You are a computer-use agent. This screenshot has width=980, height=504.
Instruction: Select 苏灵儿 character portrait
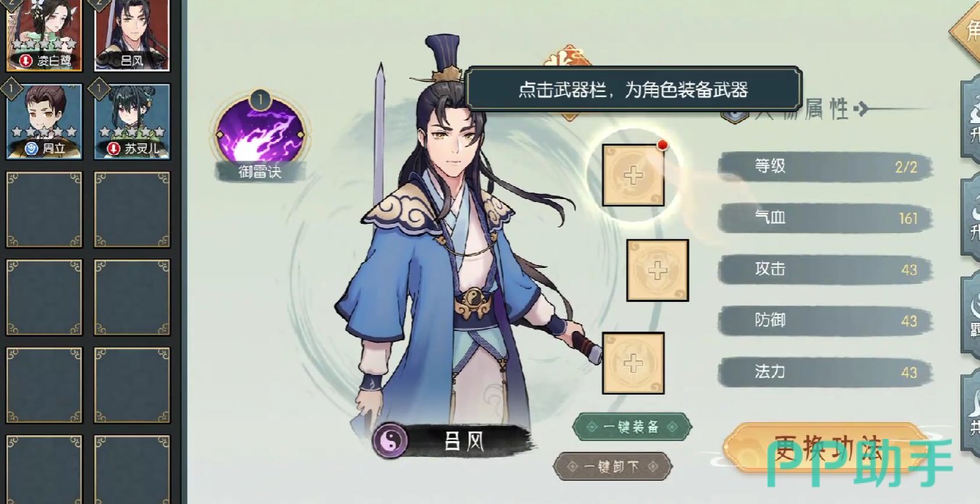[132, 122]
